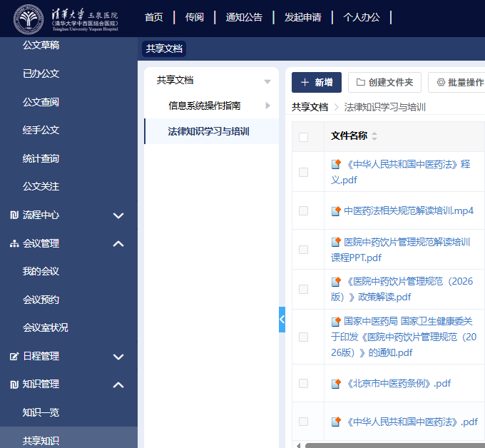The image size is (485, 448).
Task: Click the 知识管理 sidebar icon
Action: [14, 385]
